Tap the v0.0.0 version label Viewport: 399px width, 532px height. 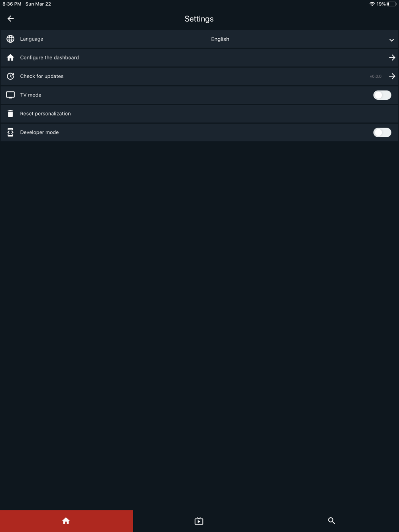(375, 77)
